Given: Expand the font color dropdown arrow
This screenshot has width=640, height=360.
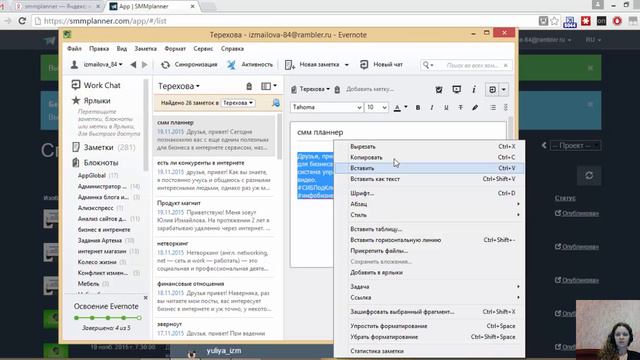Looking at the screenshot, I should tap(406, 107).
